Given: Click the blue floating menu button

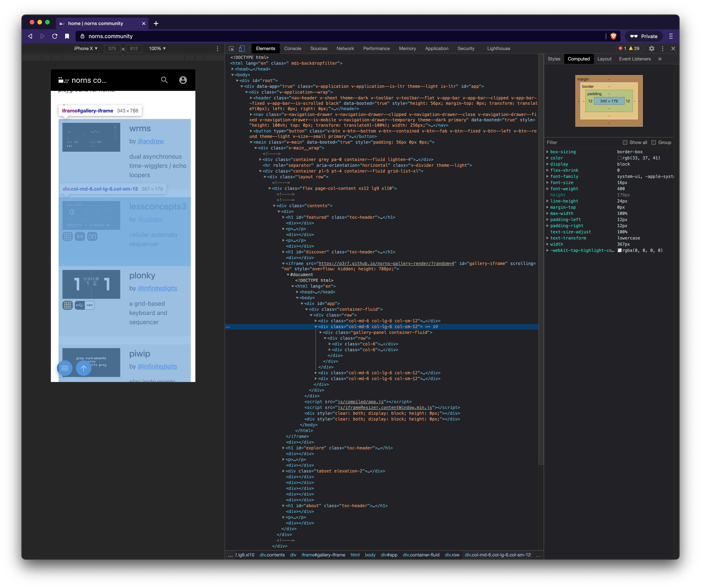Looking at the screenshot, I should coord(65,368).
